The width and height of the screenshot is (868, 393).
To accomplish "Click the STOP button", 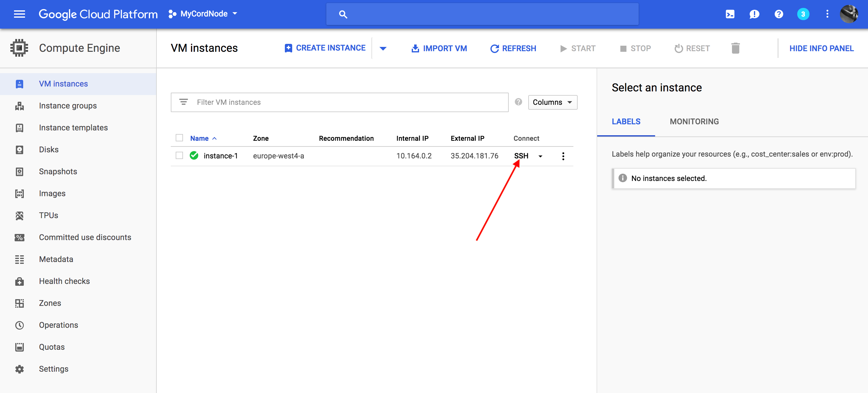I will (636, 48).
